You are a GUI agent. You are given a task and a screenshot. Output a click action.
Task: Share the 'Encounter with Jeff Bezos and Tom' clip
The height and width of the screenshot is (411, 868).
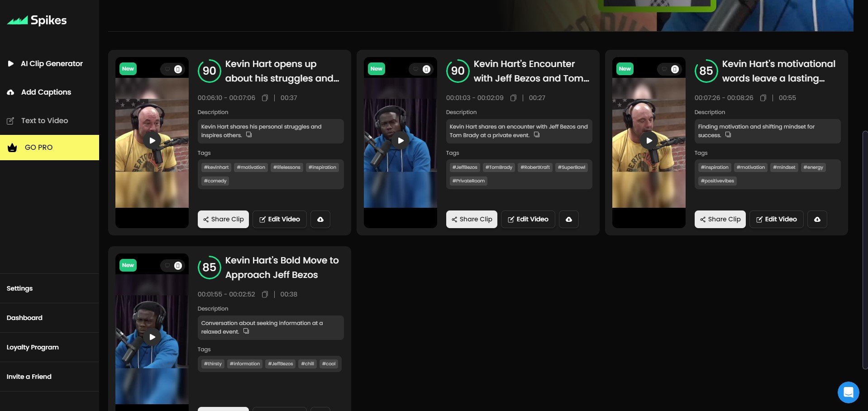[x=472, y=219]
